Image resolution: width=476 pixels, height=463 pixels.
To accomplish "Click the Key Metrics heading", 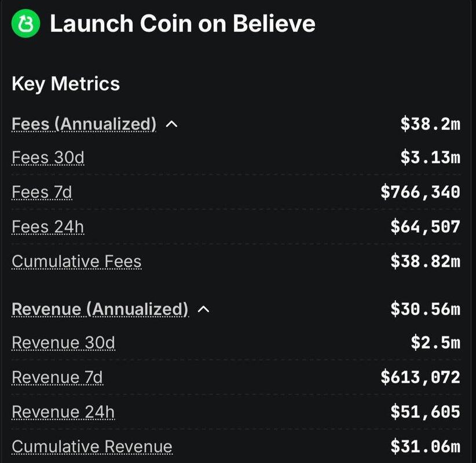I will (65, 84).
